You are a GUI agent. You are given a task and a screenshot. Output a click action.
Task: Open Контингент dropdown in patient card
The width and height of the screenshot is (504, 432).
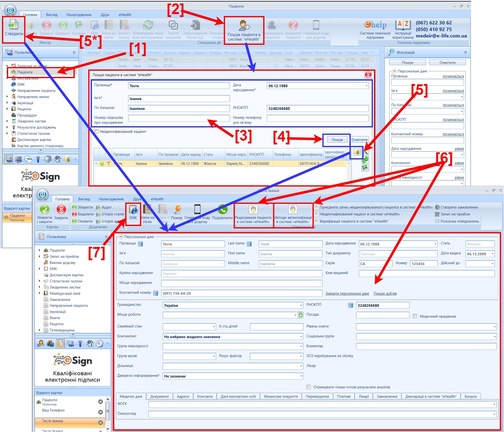(x=301, y=337)
